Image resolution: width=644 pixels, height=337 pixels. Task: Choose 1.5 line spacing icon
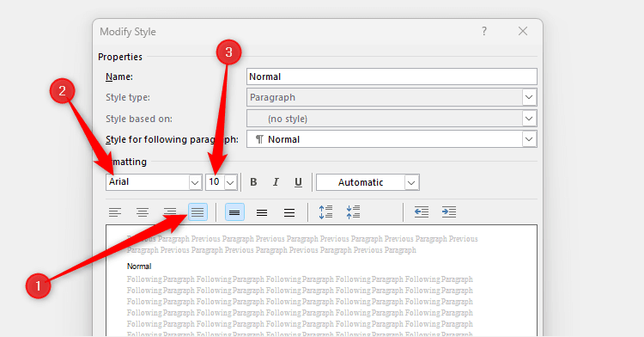[262, 212]
